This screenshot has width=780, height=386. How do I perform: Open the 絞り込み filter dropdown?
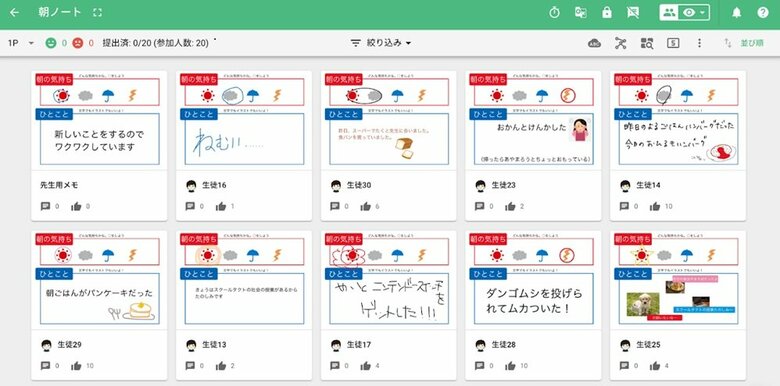coord(381,43)
